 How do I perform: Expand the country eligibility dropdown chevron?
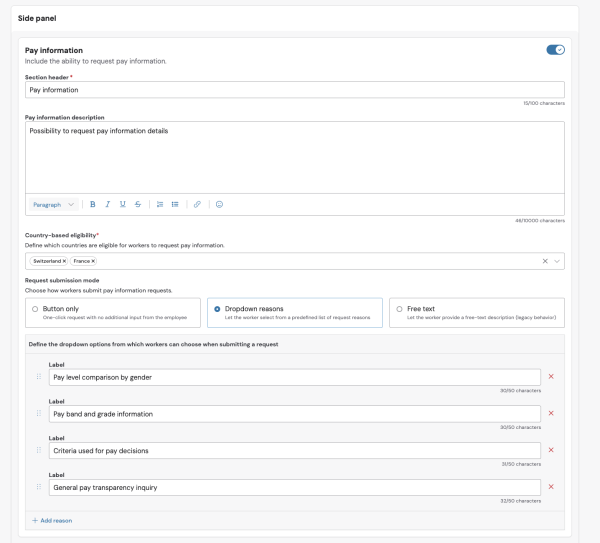(x=557, y=261)
